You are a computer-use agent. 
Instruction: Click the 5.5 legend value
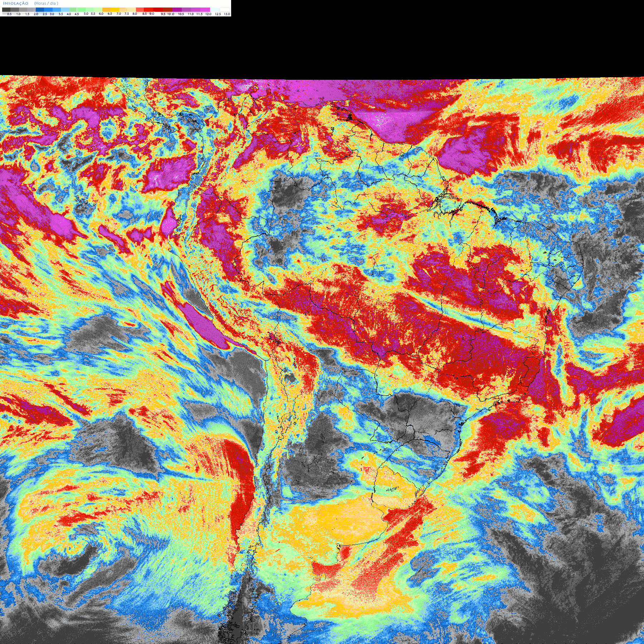coord(93,14)
